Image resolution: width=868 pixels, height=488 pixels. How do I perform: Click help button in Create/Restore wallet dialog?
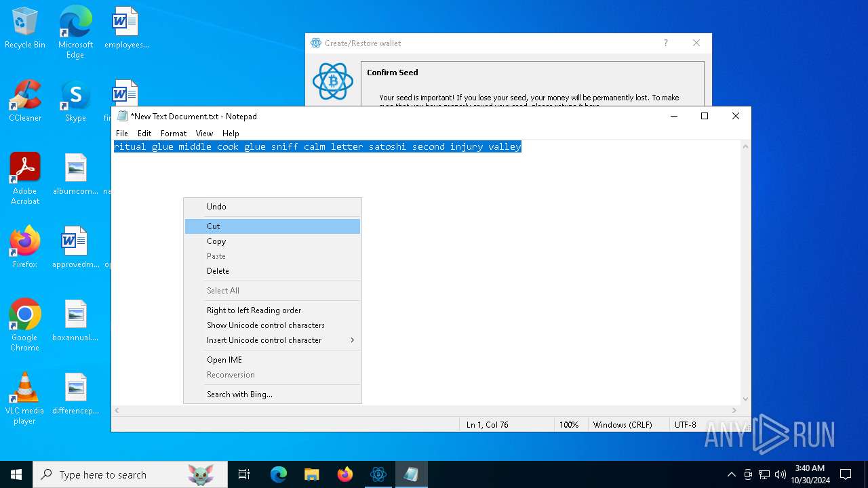coord(666,43)
